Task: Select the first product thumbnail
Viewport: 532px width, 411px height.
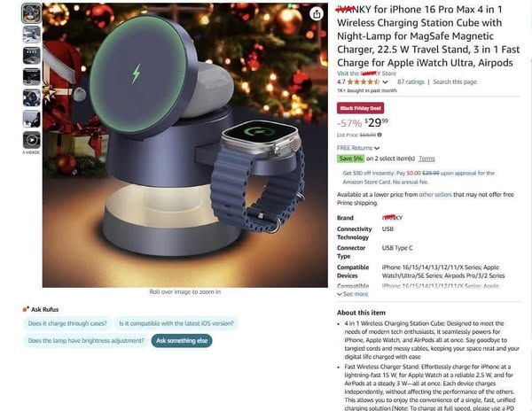Action: [x=32, y=13]
